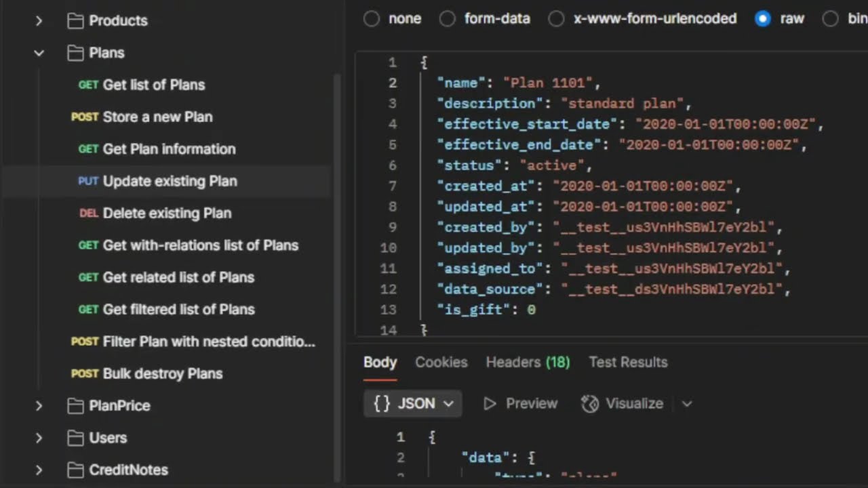Open the Test Results tab

pos(629,363)
